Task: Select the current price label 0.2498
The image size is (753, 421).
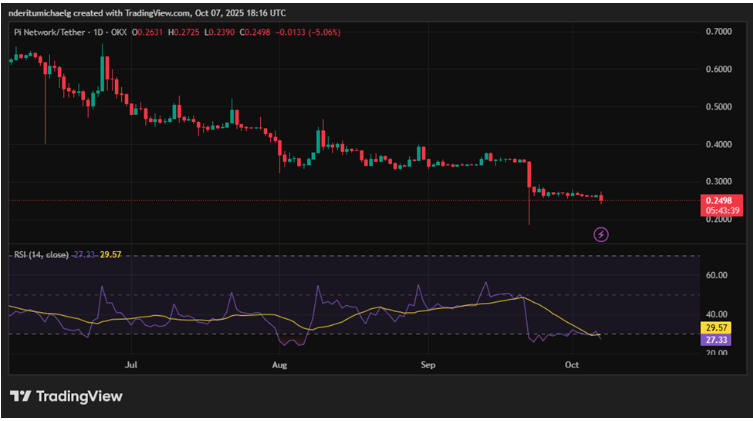Action: click(721, 201)
